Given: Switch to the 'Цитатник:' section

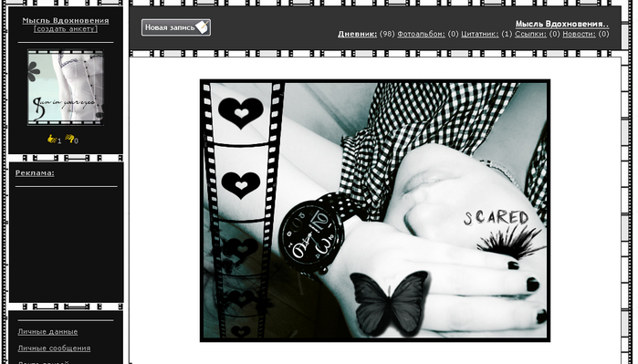Looking at the screenshot, I should [x=480, y=34].
